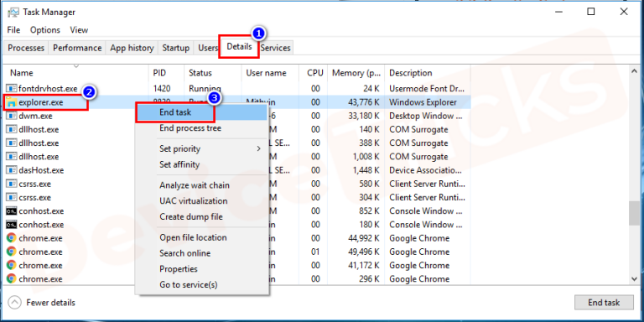The width and height of the screenshot is (644, 322).
Task: Click the dllhost.exe icon in the 388 K row
Action: pos(11,143)
